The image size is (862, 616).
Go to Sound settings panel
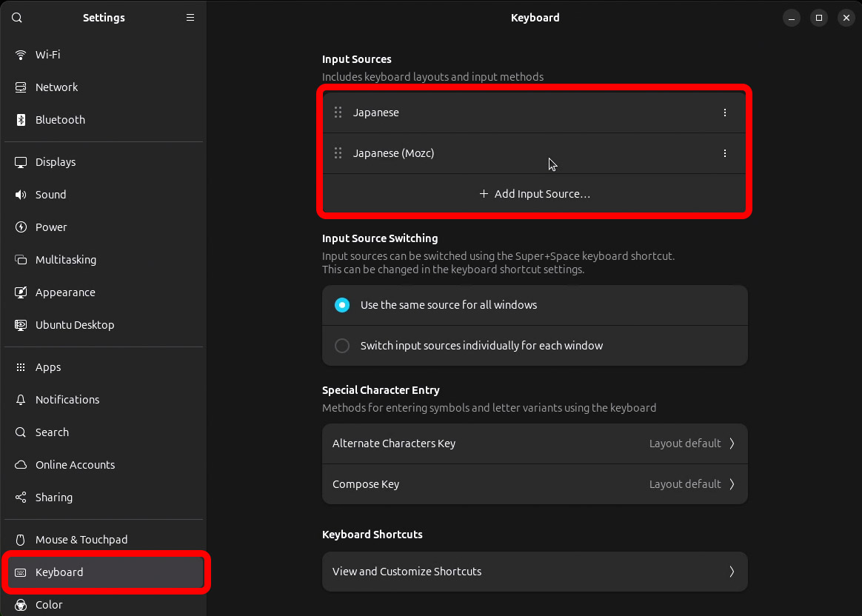point(104,195)
